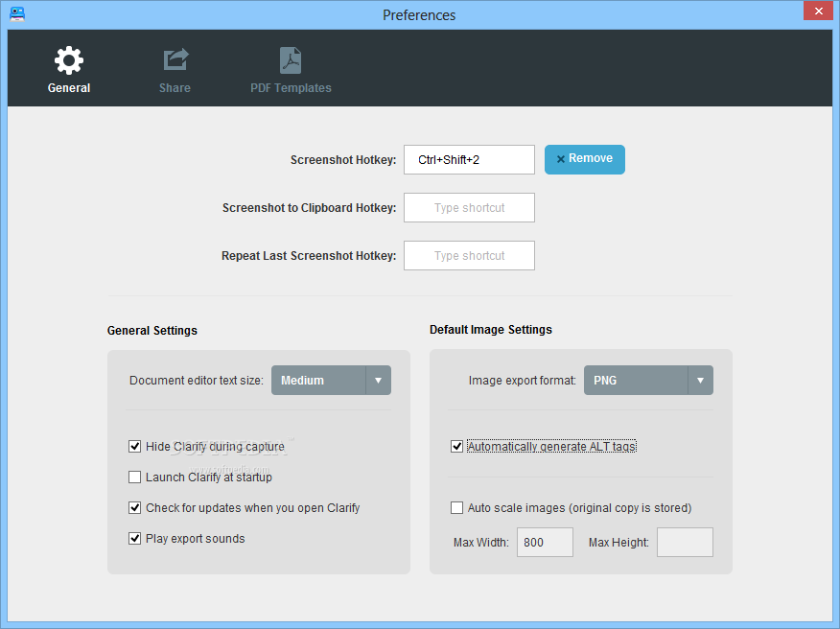Screen dimensions: 840x629
Task: Toggle Automatically generate ALT tags checkbox
Action: (456, 446)
